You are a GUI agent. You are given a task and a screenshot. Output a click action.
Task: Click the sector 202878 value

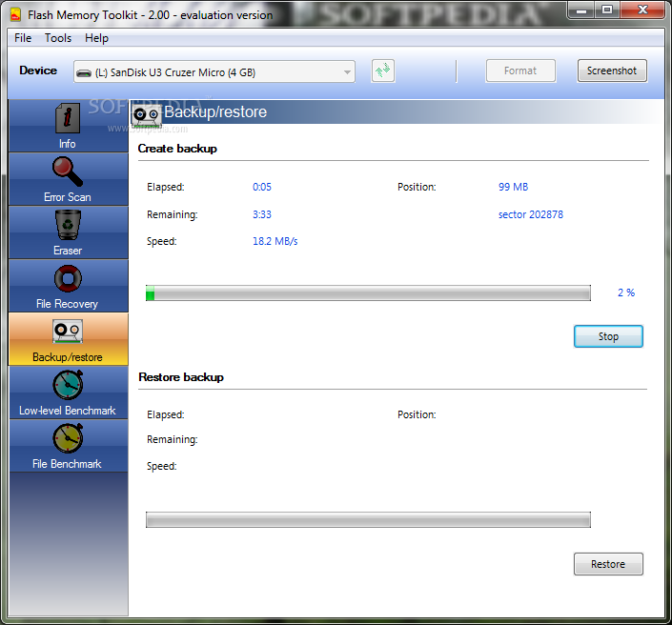click(531, 214)
